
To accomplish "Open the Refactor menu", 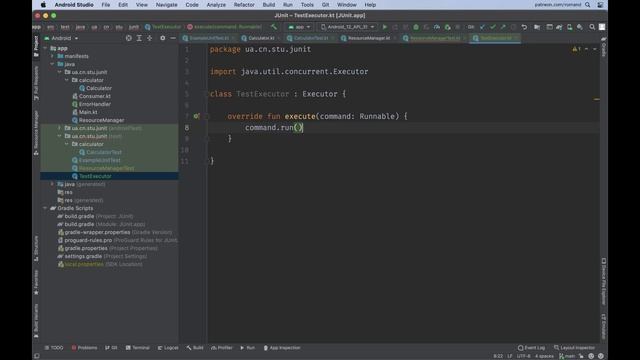I will click(244, 5).
